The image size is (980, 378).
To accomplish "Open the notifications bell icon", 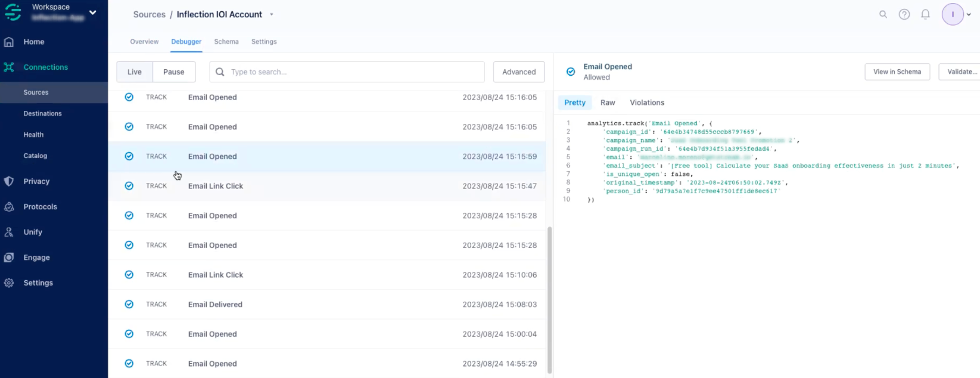I will tap(925, 14).
